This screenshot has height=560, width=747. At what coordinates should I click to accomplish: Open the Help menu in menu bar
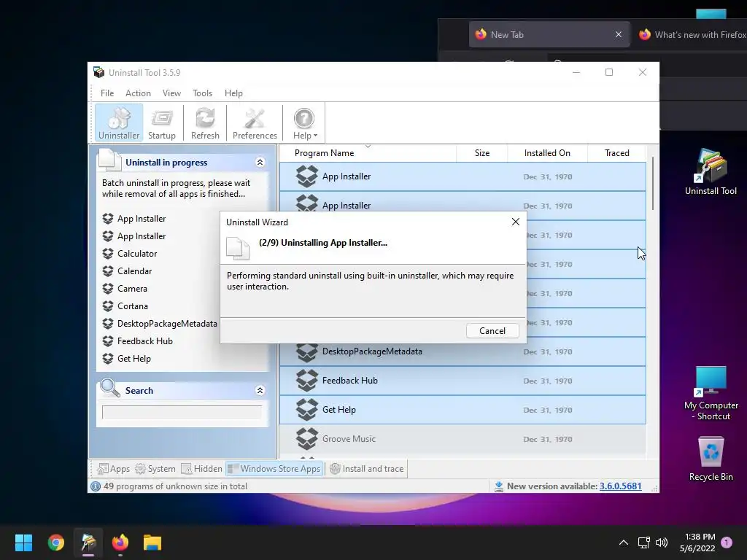(233, 93)
